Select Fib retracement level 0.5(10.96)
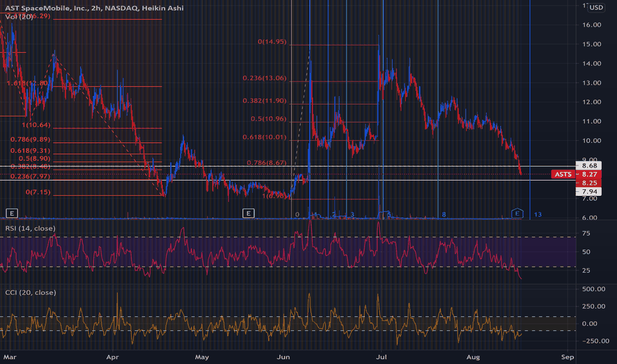The width and height of the screenshot is (617, 364). pyautogui.click(x=268, y=119)
